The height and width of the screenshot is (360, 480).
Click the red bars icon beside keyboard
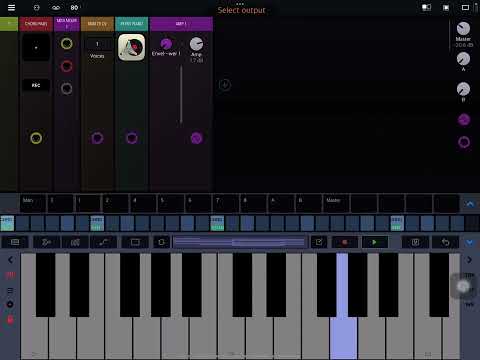click(10, 275)
